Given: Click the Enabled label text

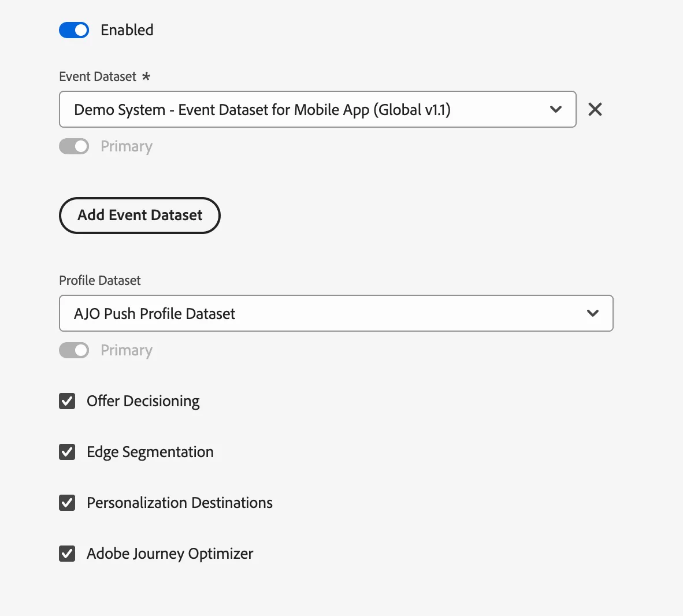Looking at the screenshot, I should (x=127, y=30).
